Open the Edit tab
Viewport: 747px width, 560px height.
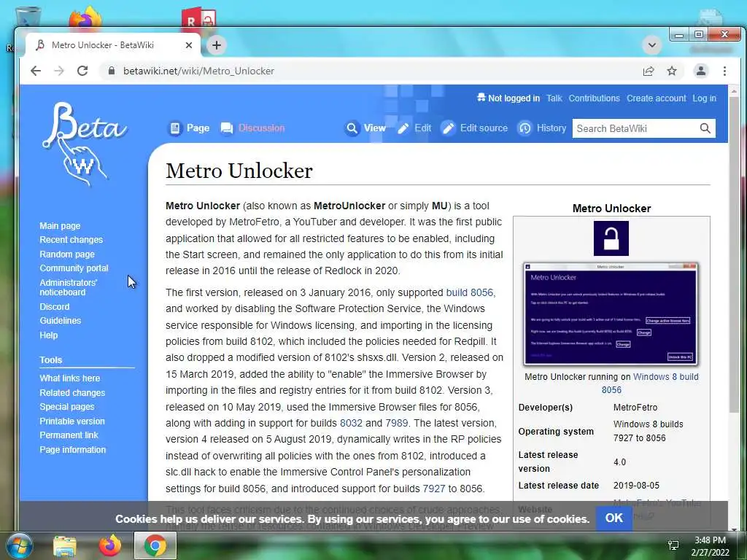[x=414, y=128]
